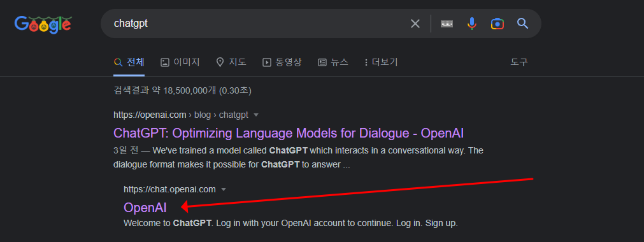Viewport: 644px width, 242px height.
Task: Start voice search with the microphone icon
Action: tap(472, 24)
